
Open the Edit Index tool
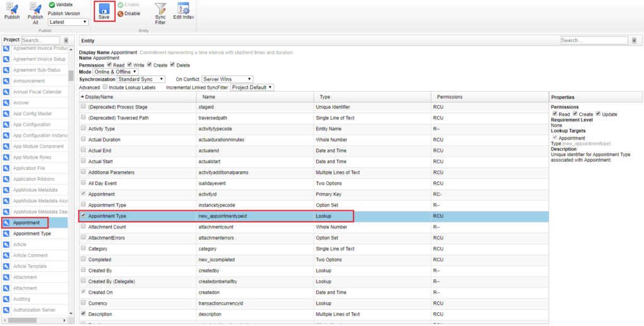183,8
